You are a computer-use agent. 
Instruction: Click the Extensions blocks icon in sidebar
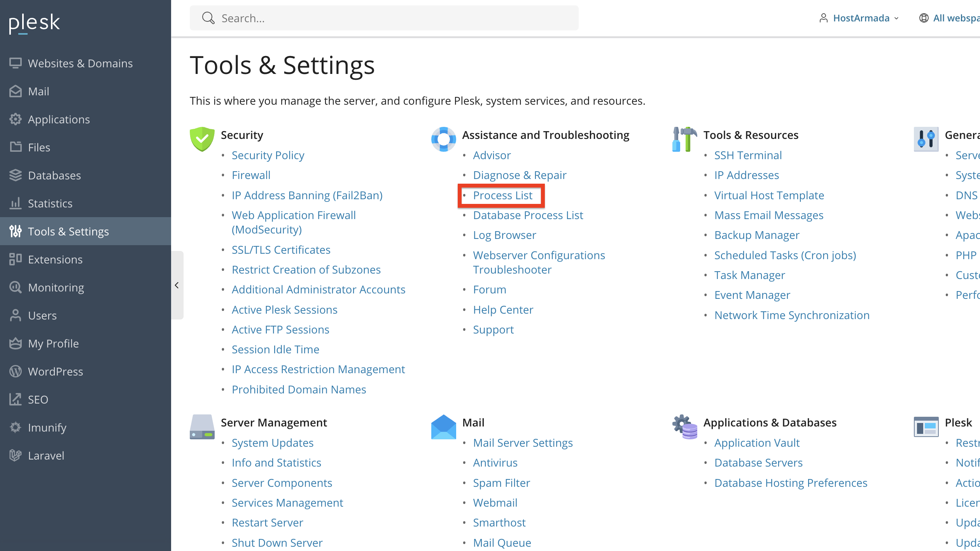tap(16, 260)
